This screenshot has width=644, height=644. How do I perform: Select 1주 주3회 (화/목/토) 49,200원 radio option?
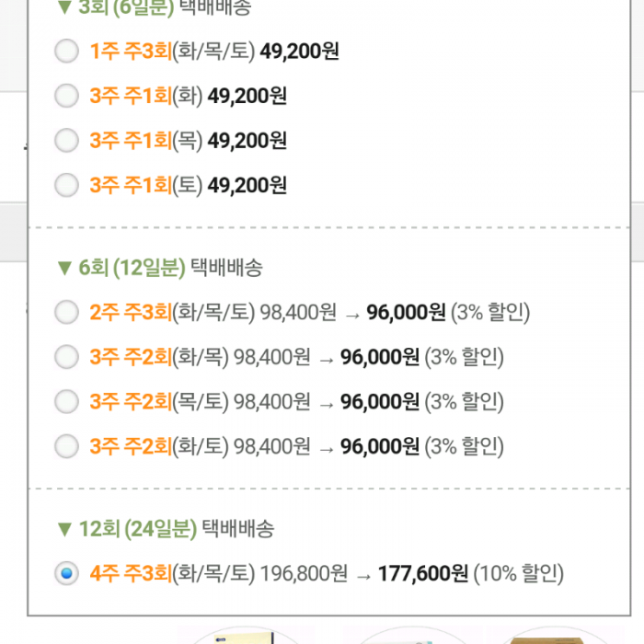coord(67,52)
